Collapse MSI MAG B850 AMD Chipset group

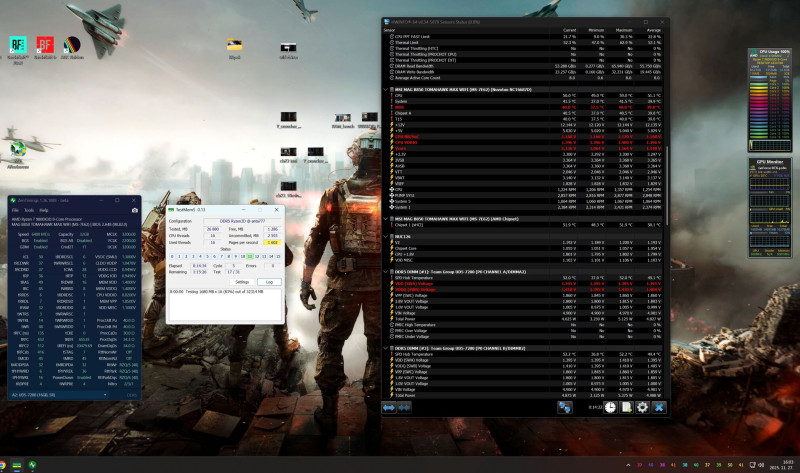(385, 219)
